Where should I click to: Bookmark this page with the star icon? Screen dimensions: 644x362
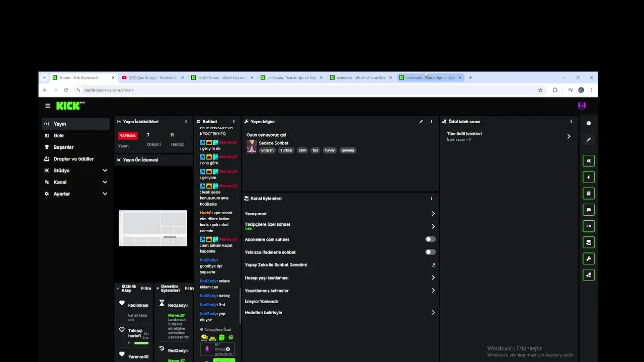pos(540,90)
